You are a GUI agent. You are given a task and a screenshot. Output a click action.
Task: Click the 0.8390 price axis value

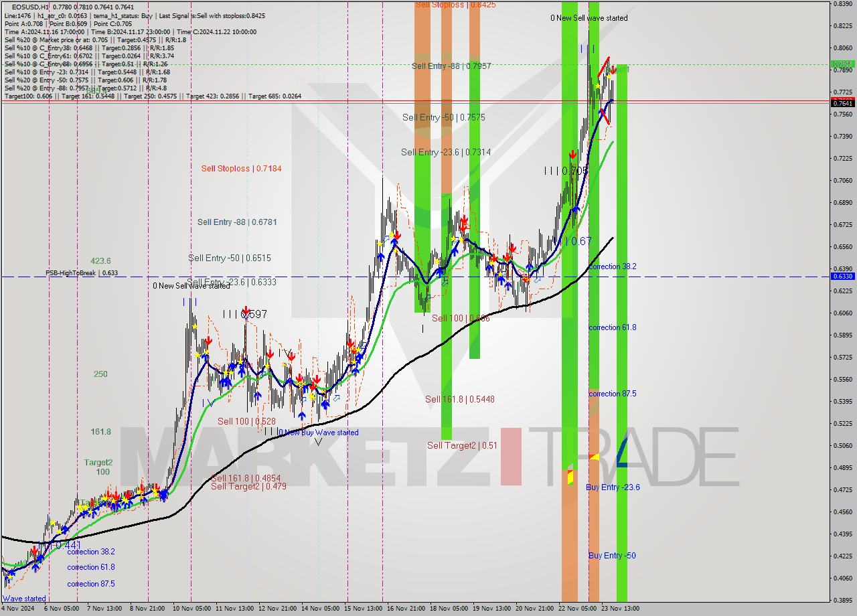coord(842,3)
